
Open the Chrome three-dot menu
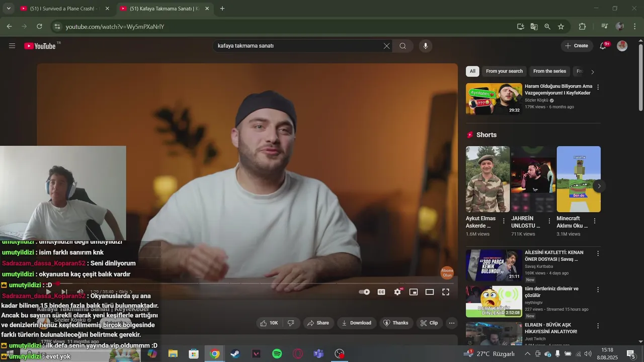(x=634, y=27)
